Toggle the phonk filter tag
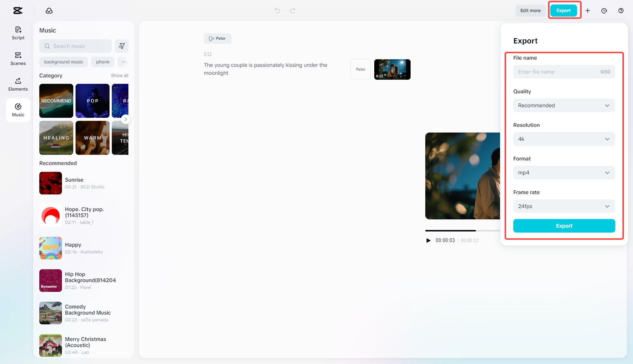 tap(102, 62)
